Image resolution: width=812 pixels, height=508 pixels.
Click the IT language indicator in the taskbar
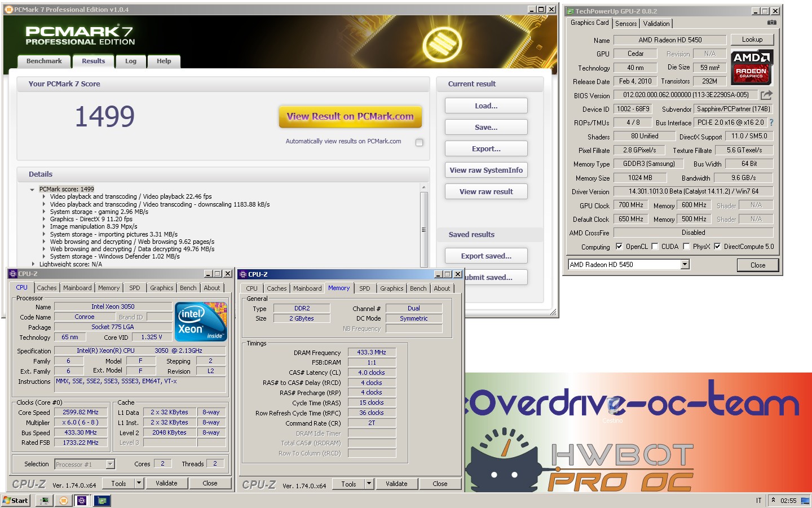coord(758,501)
